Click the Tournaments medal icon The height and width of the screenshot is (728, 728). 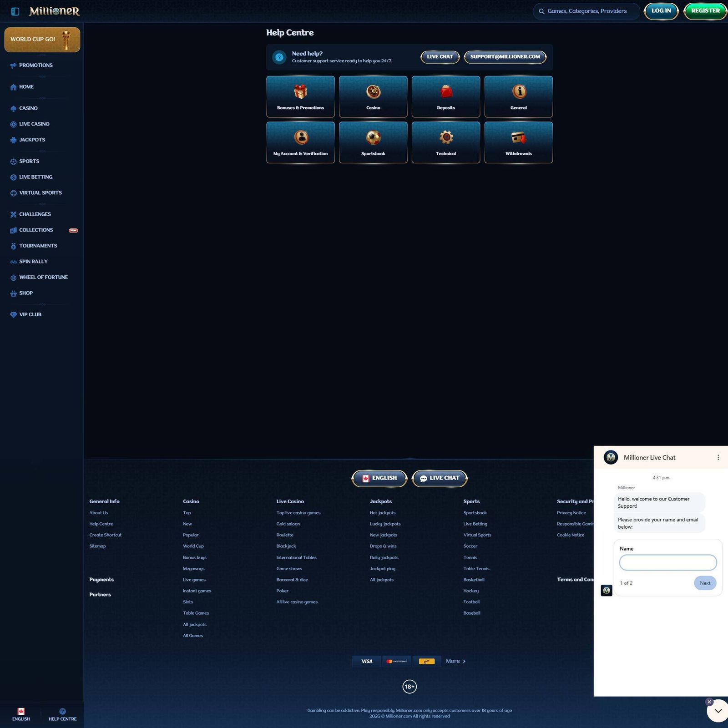[x=13, y=246]
